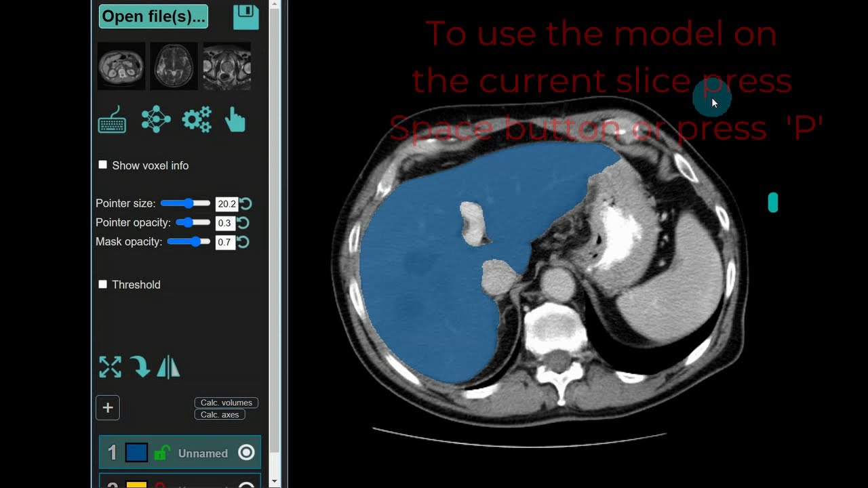Adjust the Pointer size slider
Viewport: 868px width, 488px height.
(x=185, y=203)
